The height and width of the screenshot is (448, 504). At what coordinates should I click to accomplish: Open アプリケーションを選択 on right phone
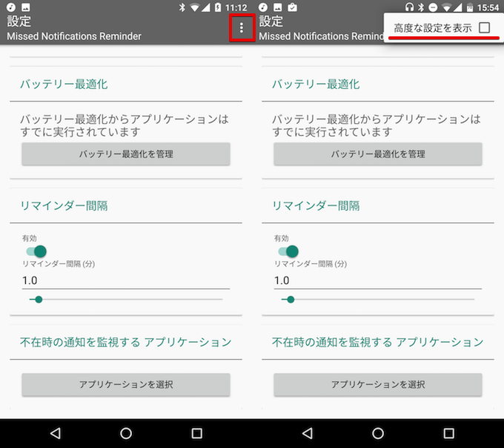coord(378,384)
